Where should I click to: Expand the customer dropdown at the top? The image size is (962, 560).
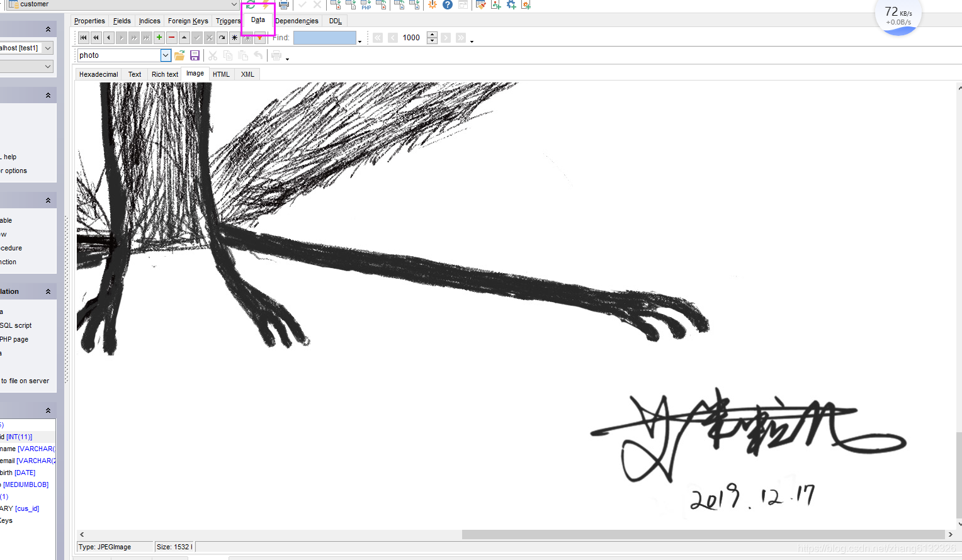(x=234, y=4)
